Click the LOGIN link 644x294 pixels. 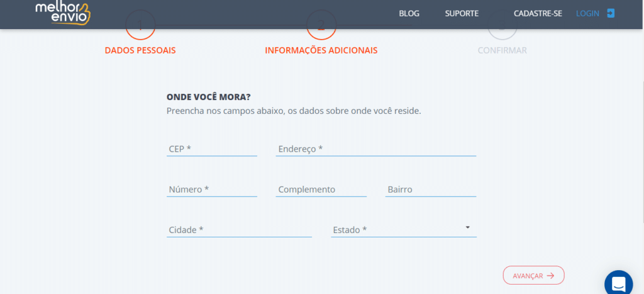587,14
